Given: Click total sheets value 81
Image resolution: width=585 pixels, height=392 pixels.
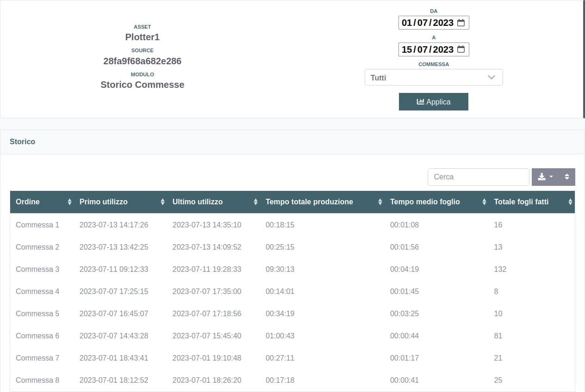Looking at the screenshot, I should (498, 336).
